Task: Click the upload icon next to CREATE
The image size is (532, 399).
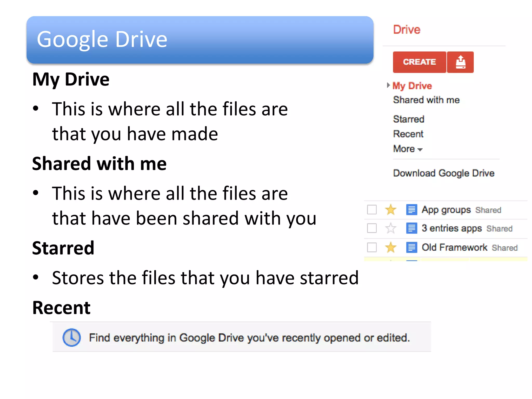Action: click(x=460, y=62)
